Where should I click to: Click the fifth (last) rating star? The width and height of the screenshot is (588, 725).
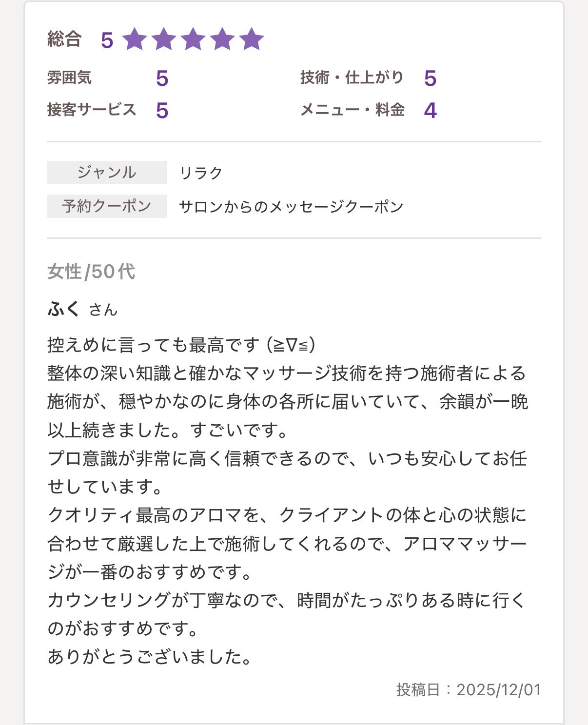252,39
